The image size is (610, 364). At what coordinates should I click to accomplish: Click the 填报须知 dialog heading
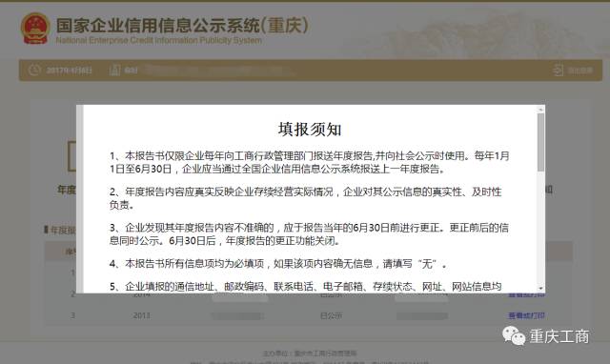pos(310,130)
